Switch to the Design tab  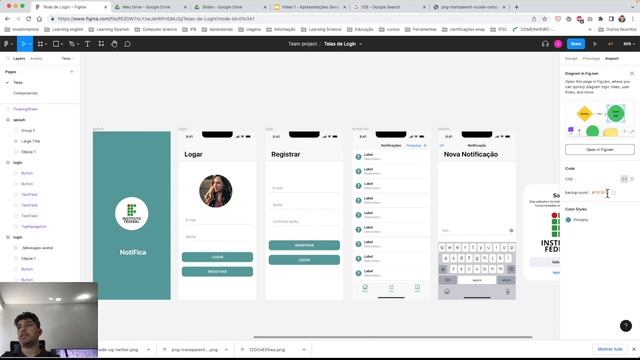571,58
